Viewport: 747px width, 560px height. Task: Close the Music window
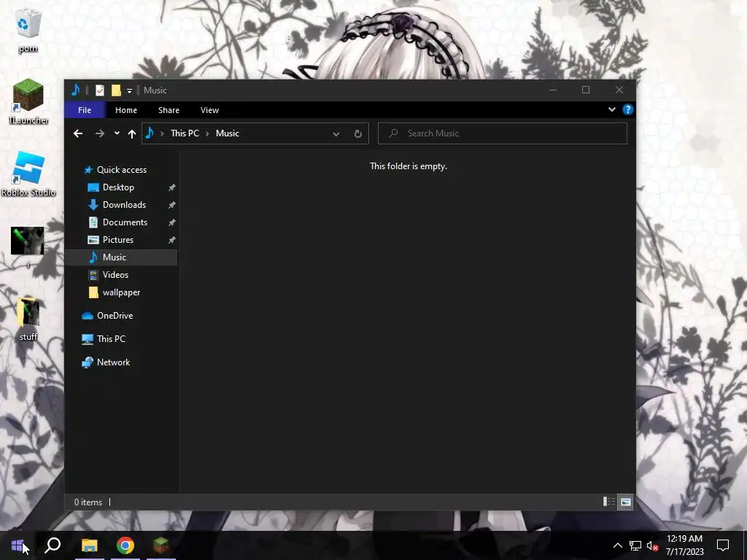click(x=619, y=90)
